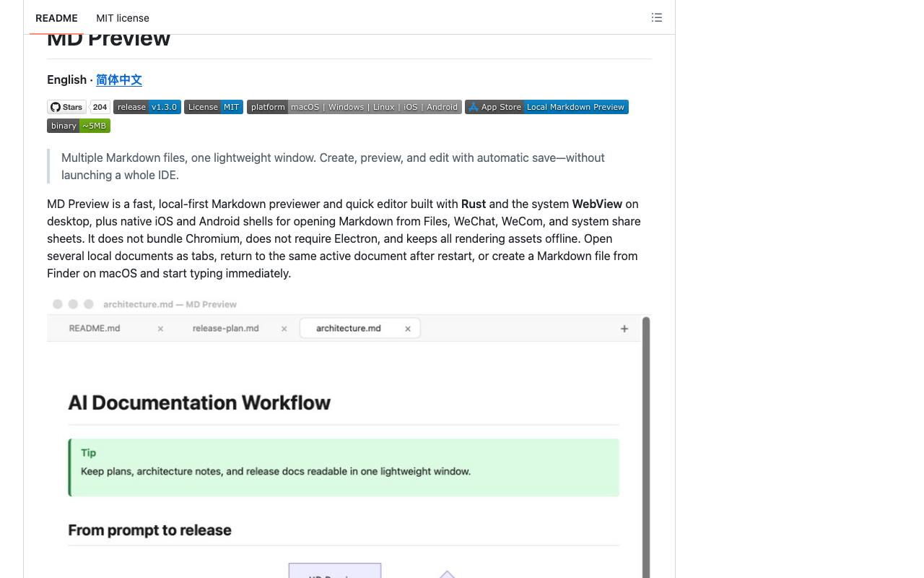The height and width of the screenshot is (578, 924).
Task: Click the 'From prompt to release' heading
Action: (149, 530)
